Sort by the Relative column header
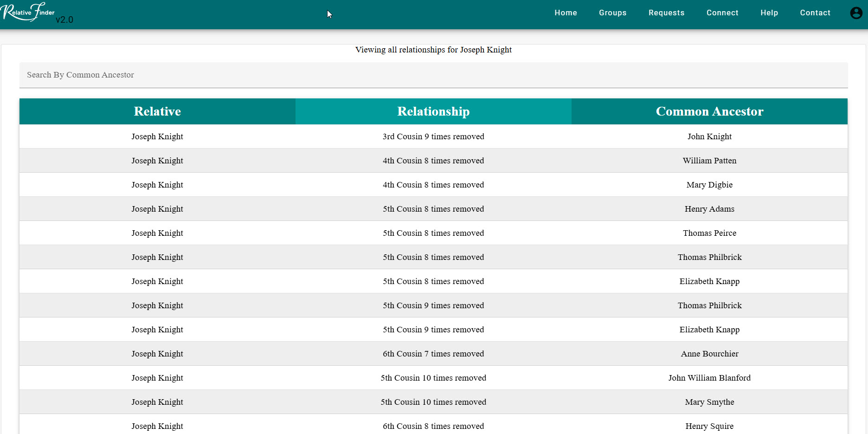Viewport: 868px width, 434px height. point(157,111)
